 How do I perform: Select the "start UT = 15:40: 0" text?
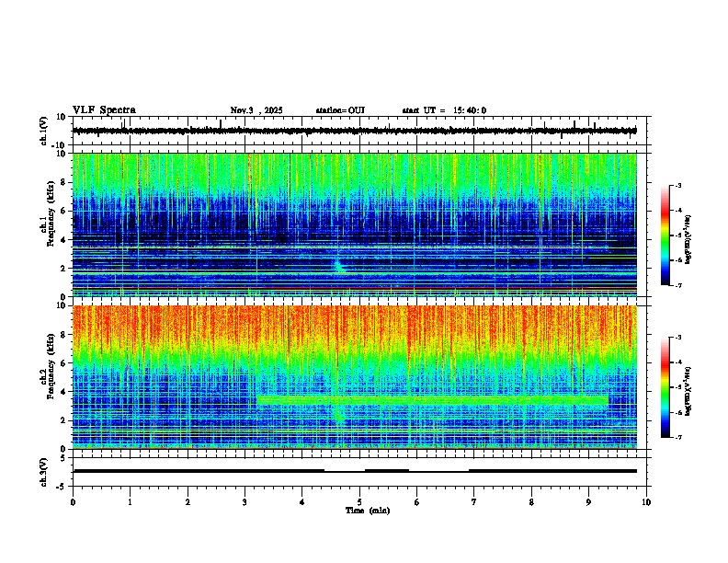(444, 110)
